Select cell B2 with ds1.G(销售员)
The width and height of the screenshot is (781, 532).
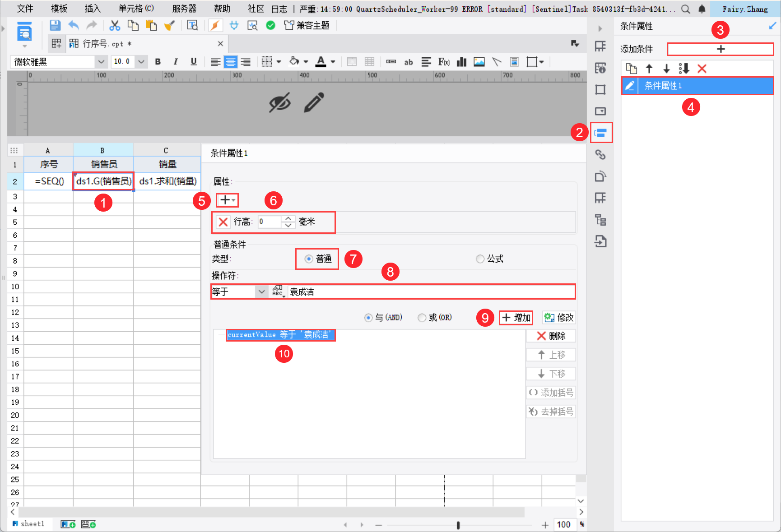pos(103,181)
